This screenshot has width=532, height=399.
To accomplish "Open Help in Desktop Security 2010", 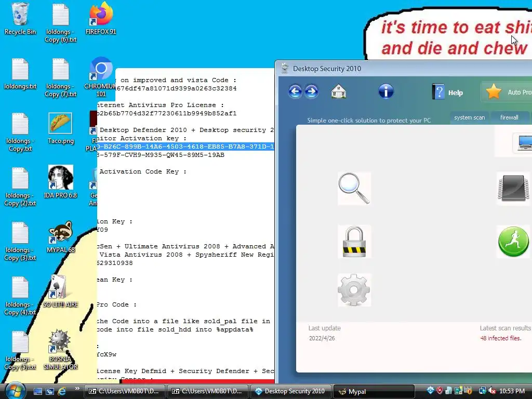I will [447, 92].
